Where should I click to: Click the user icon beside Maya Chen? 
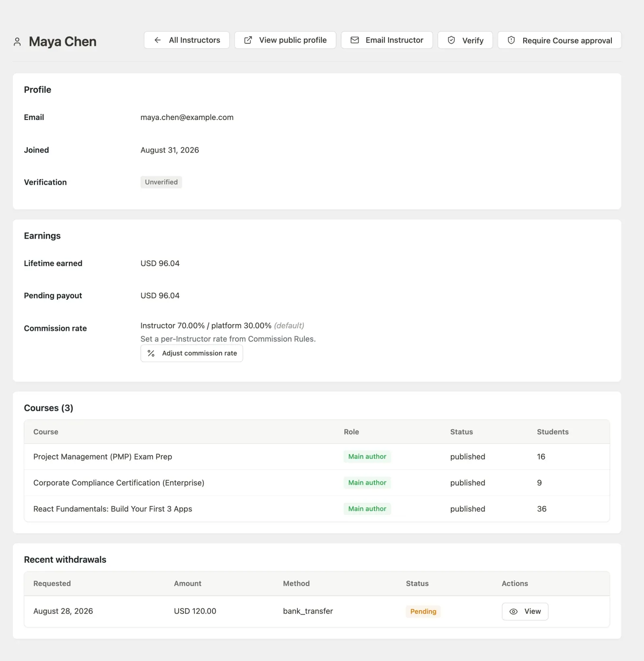pos(17,42)
